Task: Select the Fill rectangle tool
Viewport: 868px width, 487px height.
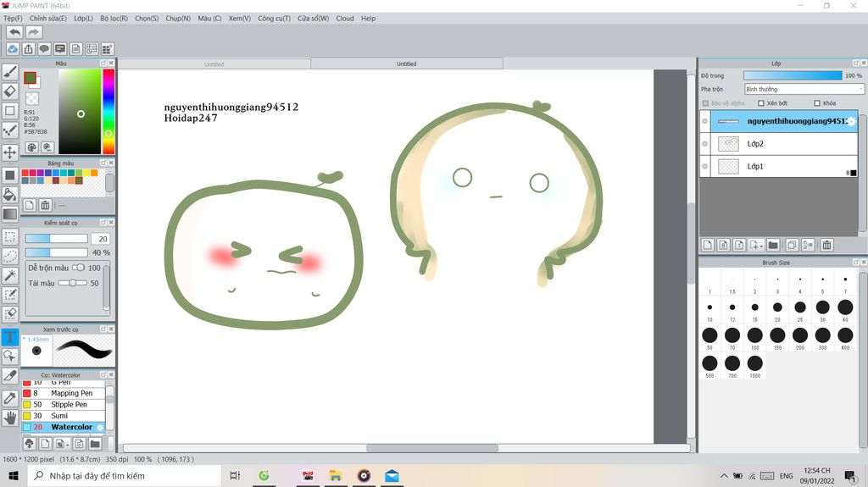Action: 10,174
